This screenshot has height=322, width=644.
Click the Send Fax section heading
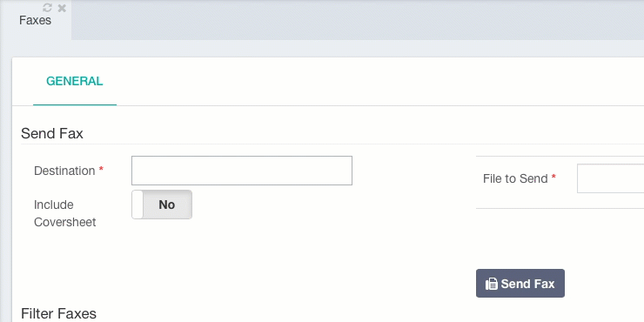pos(52,133)
